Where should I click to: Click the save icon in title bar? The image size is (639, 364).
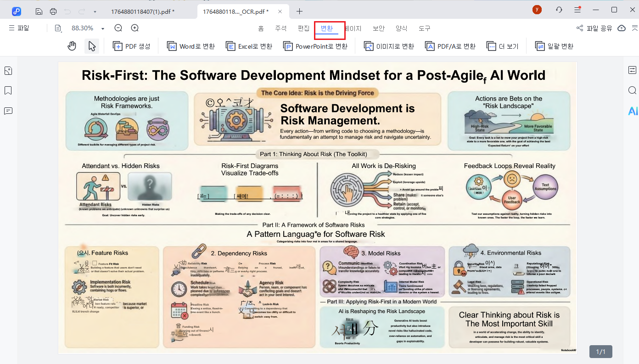click(39, 11)
